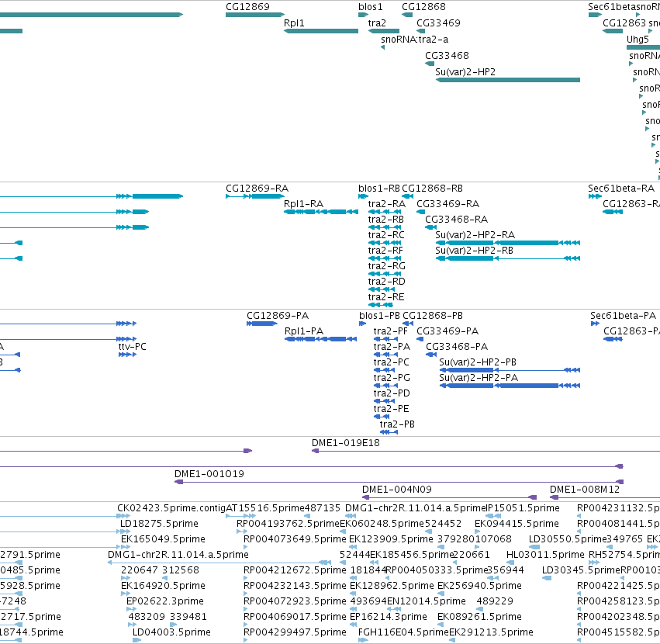Open the Su(var)2-HP2-PB protein label

(x=478, y=362)
